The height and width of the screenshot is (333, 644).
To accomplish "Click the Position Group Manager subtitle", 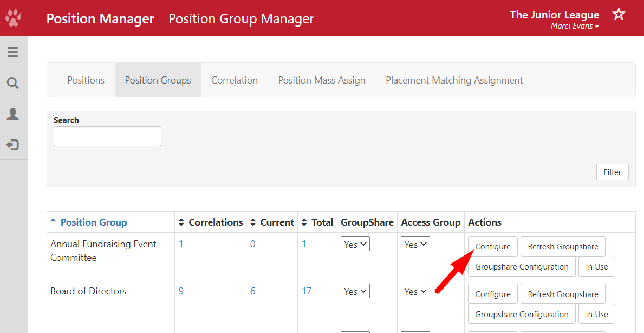I will (241, 18).
